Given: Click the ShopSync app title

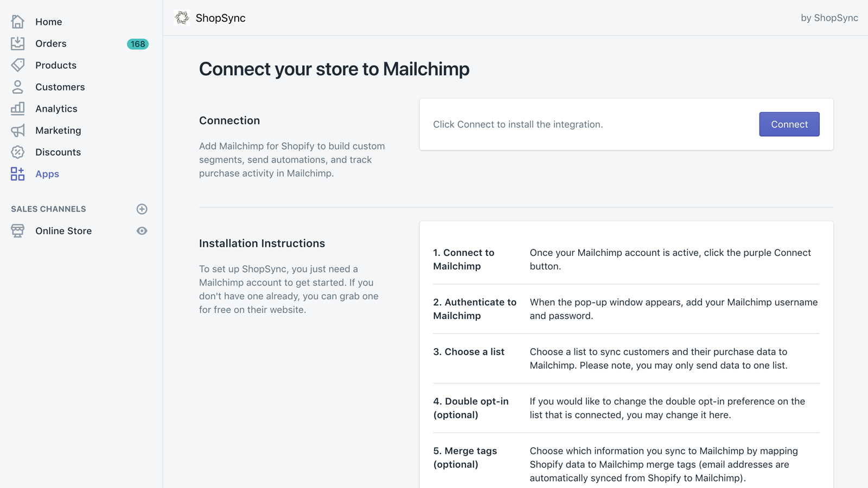Looking at the screenshot, I should pyautogui.click(x=220, y=18).
